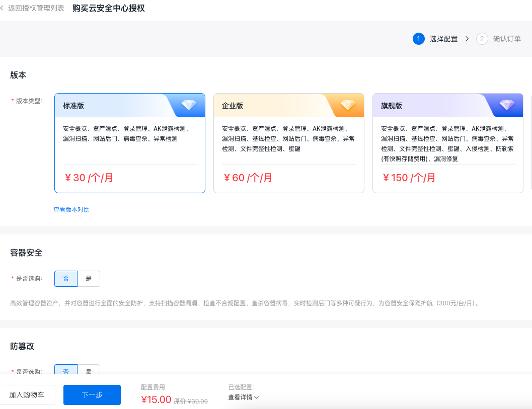Select 是 for 防篡改 purchase option

[89, 371]
